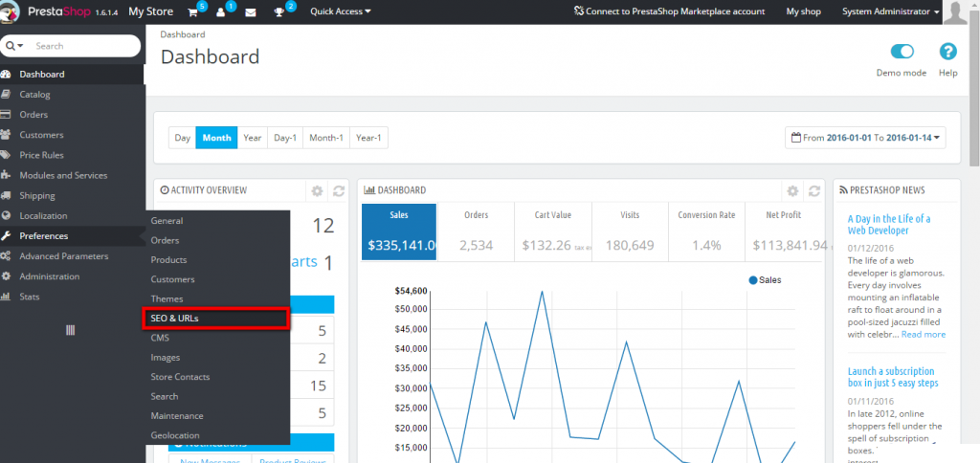Refresh the Dashboard chart panel
The width and height of the screenshot is (980, 463).
click(814, 191)
